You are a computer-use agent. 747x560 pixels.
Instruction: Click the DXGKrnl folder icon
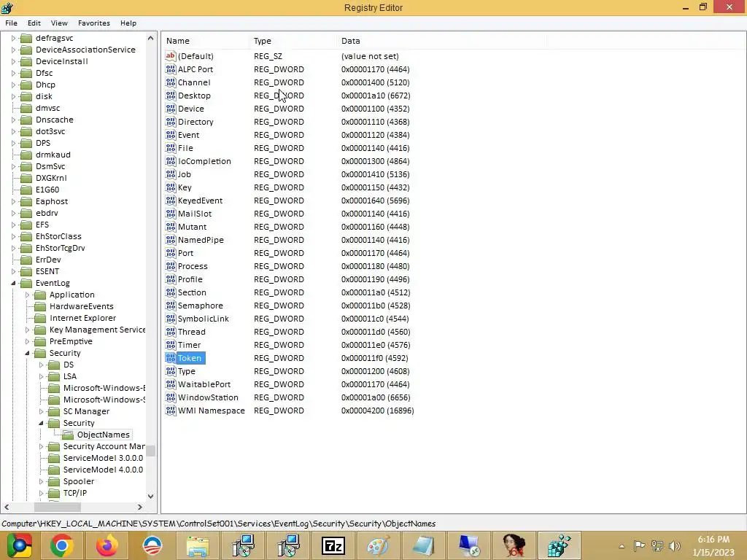[26, 178]
